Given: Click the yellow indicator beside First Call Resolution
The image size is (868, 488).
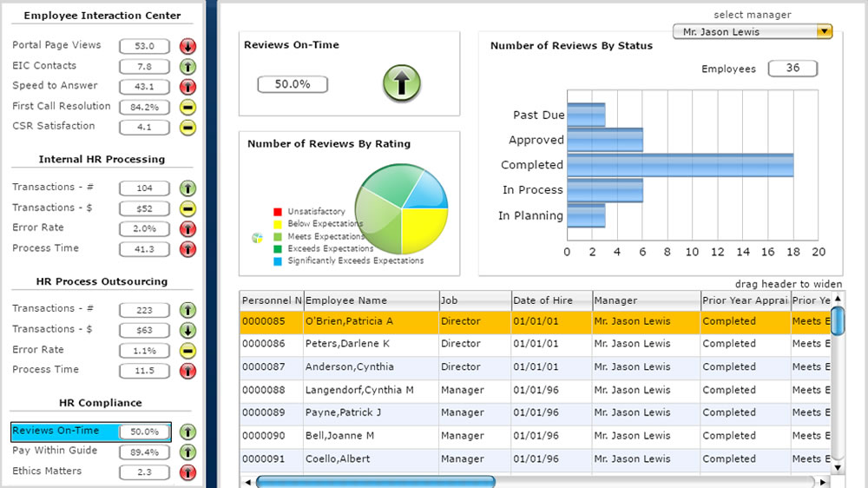Looking at the screenshot, I should (x=187, y=108).
